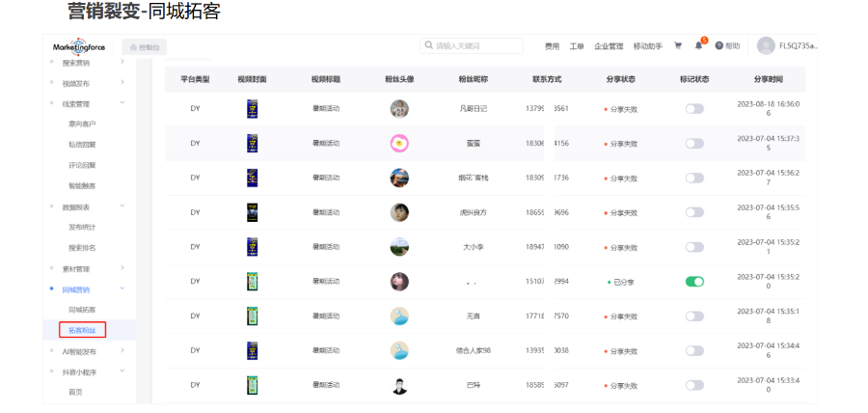Toggle mark status for 德合人家98
This screenshot has width=868, height=413.
(x=694, y=350)
